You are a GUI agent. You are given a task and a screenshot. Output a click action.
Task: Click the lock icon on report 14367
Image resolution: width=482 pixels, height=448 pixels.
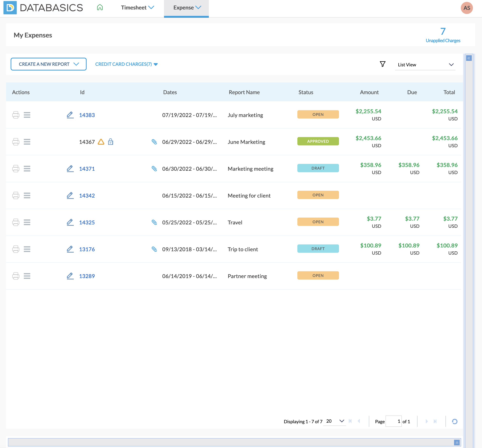110,142
